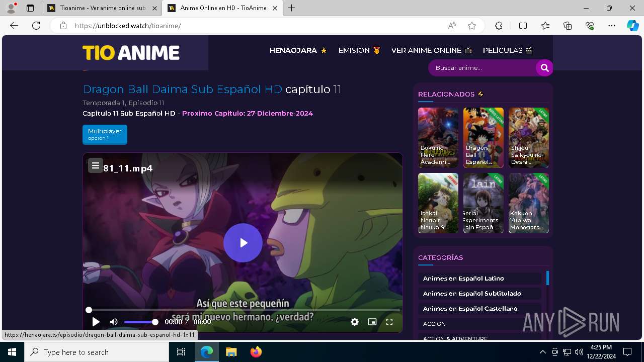Open Read aloud from the address bar

coord(452,26)
